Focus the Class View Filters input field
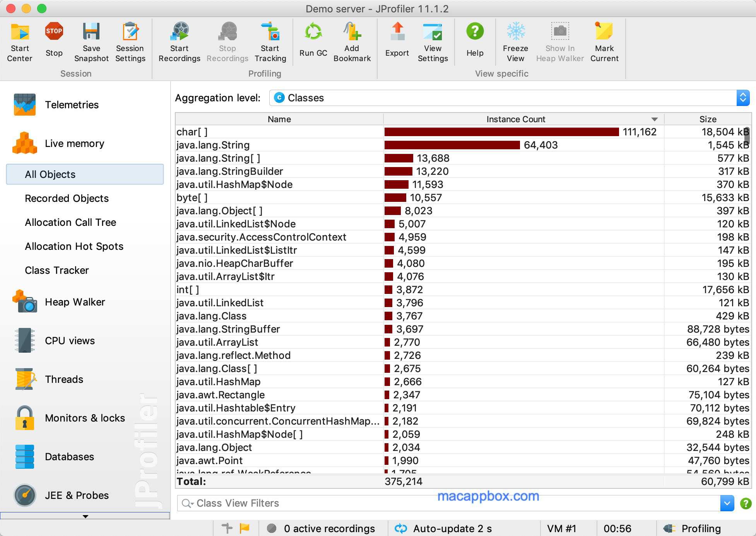756x536 pixels. [x=449, y=503]
